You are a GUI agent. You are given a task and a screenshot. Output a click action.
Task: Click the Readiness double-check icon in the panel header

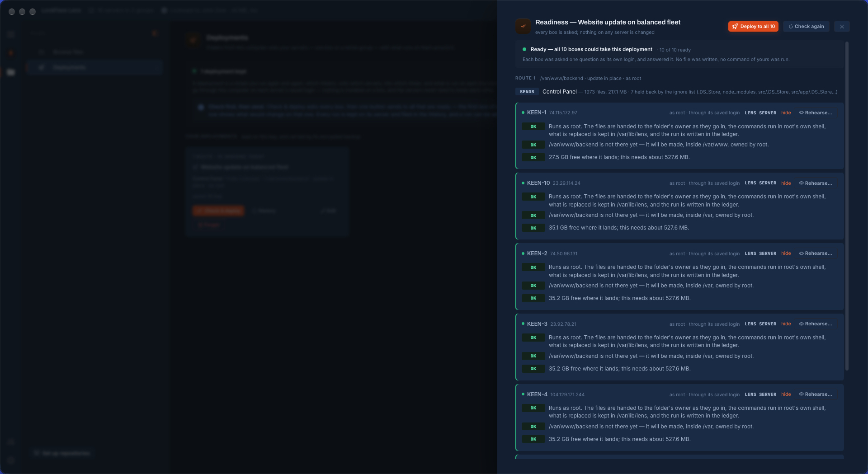click(x=523, y=26)
